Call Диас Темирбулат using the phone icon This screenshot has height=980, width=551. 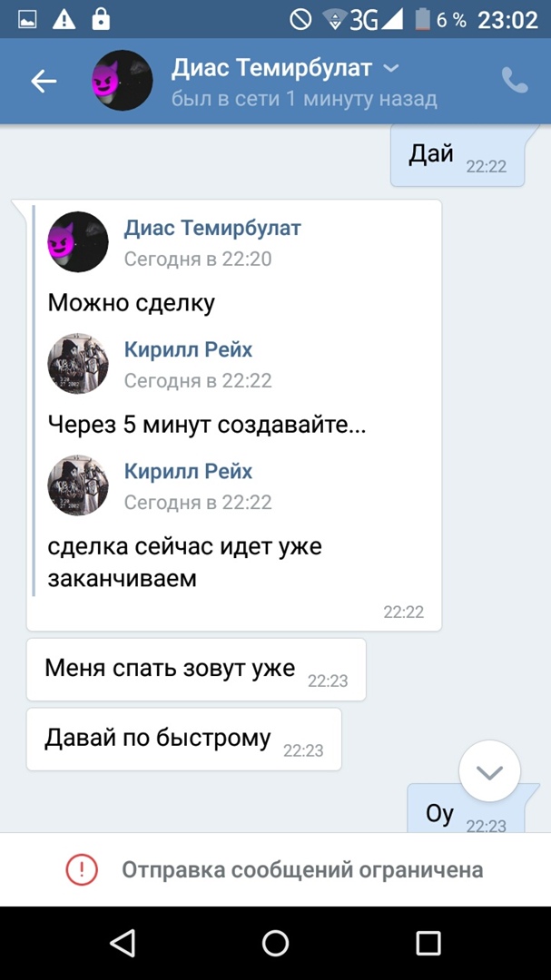tap(515, 80)
